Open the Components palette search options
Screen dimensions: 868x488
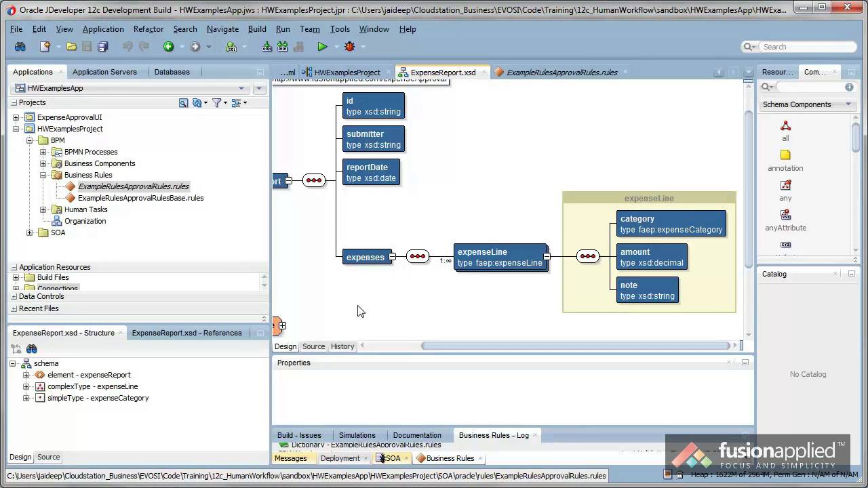click(767, 87)
